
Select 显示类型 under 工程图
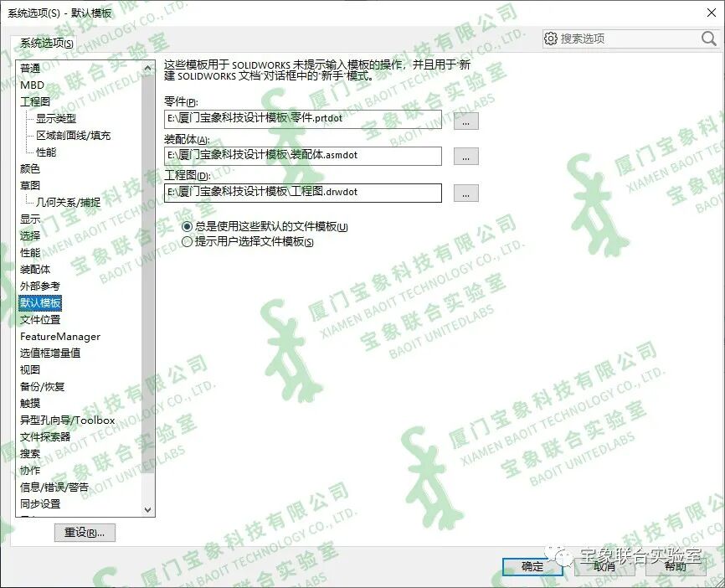[x=56, y=118]
